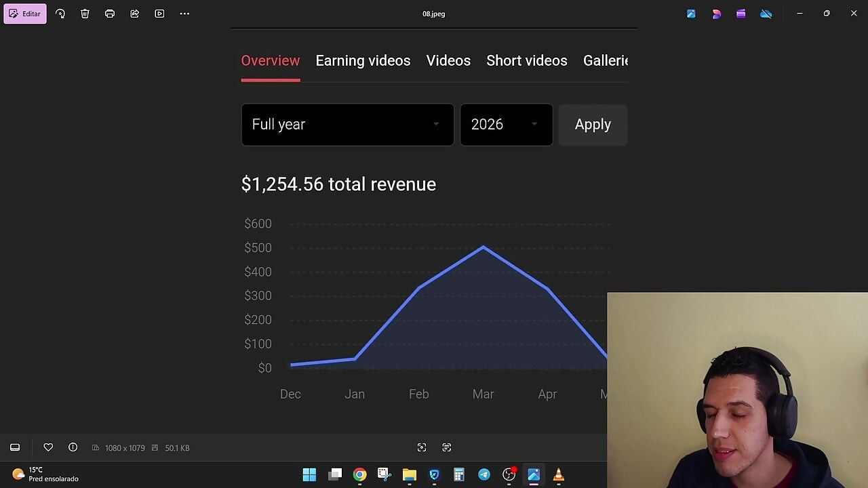Switch to the Galleries tab
Screen dimensions: 868x488
tap(606, 60)
